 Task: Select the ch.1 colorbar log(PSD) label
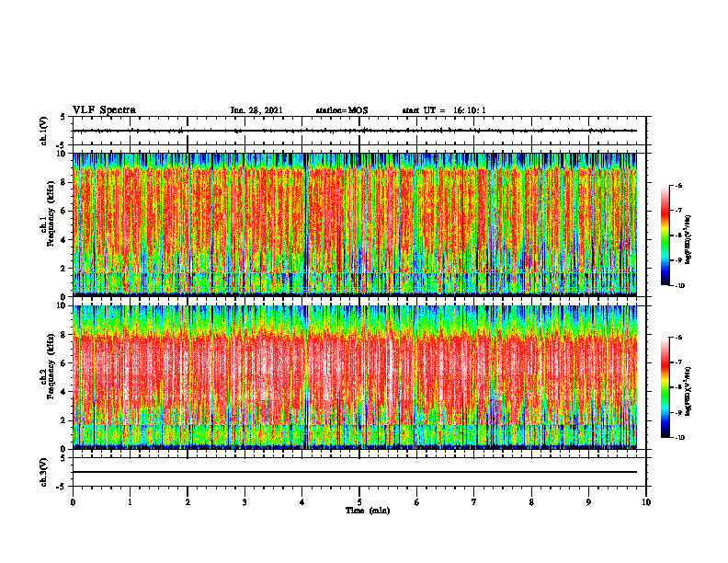pyautogui.click(x=688, y=240)
